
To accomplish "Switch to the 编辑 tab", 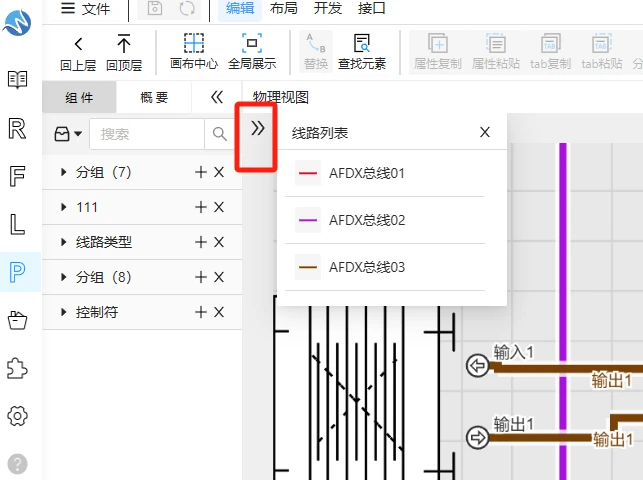I will (240, 8).
